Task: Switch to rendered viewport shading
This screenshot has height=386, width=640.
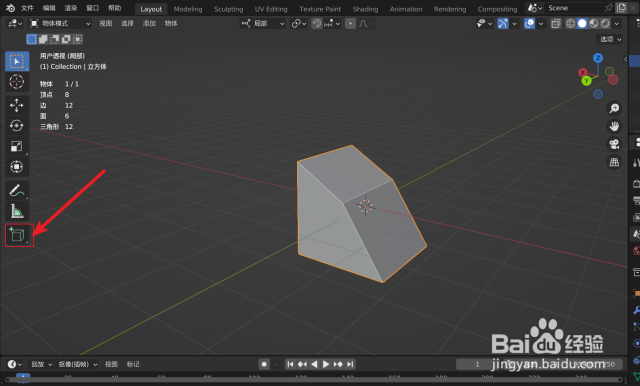Action: tap(605, 24)
